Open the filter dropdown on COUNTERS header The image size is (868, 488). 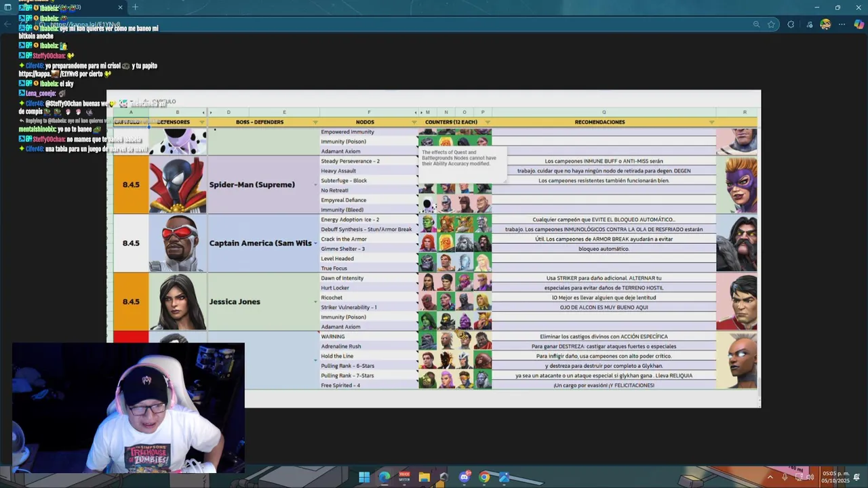488,122
